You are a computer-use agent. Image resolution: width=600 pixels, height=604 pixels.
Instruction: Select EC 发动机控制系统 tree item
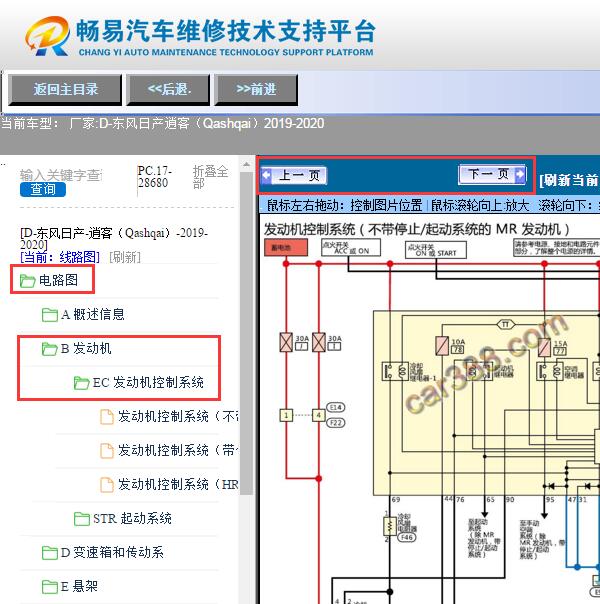click(148, 382)
